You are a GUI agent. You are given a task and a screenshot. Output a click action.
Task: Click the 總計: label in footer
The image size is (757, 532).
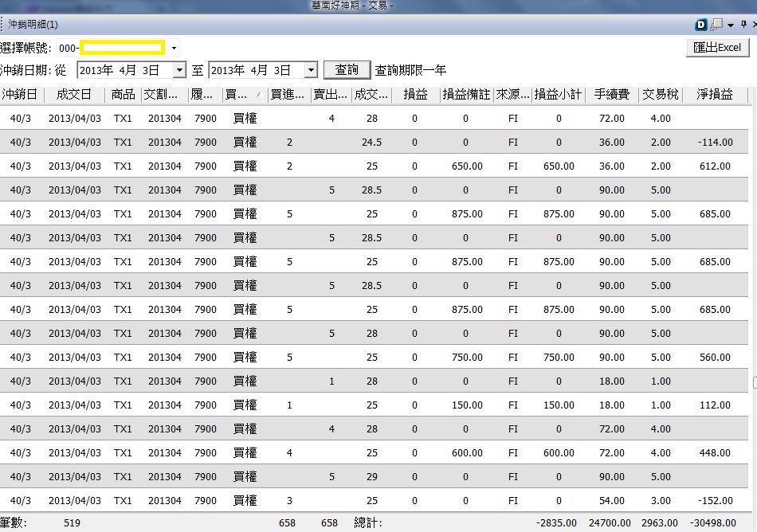[368, 522]
